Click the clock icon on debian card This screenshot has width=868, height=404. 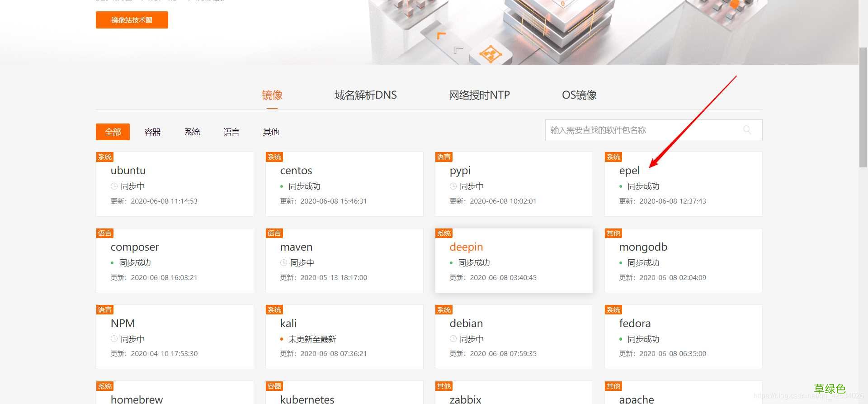tap(453, 339)
